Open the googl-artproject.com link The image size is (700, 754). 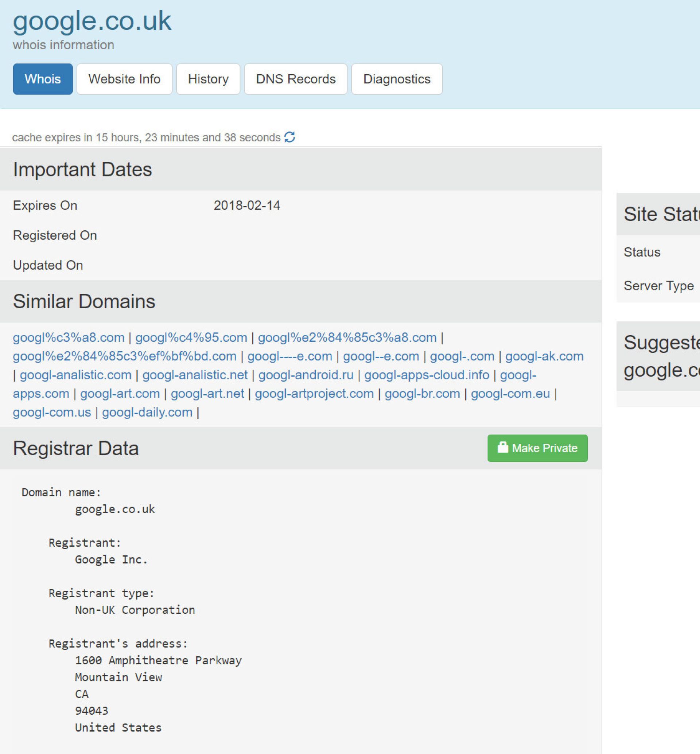click(314, 393)
